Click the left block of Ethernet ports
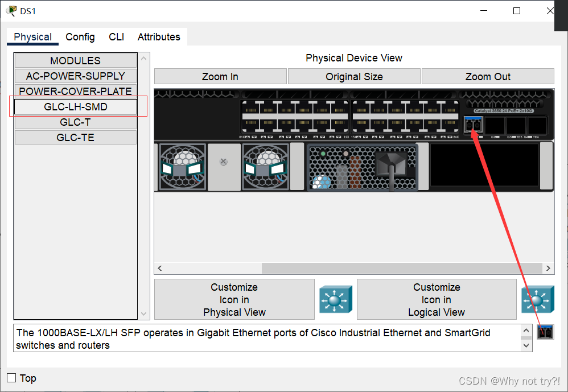568x392 pixels. 295,117
